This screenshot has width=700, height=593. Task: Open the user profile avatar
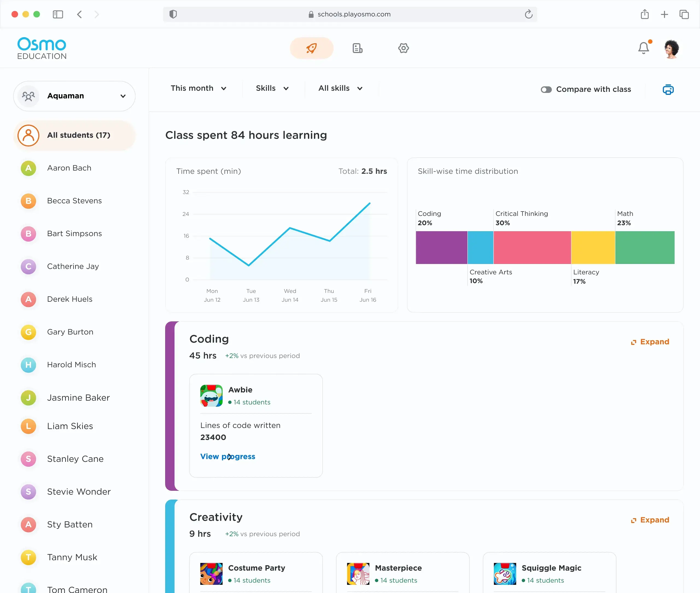click(x=671, y=49)
